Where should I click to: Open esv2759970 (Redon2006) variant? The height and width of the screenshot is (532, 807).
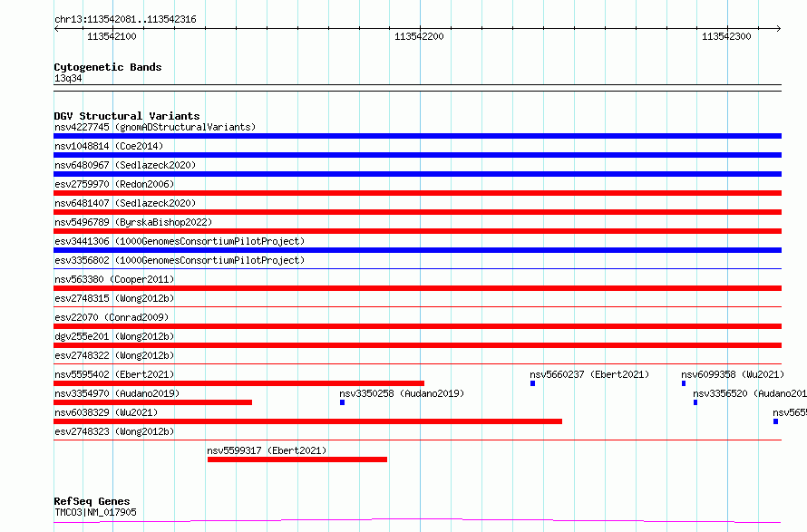pyautogui.click(x=114, y=184)
